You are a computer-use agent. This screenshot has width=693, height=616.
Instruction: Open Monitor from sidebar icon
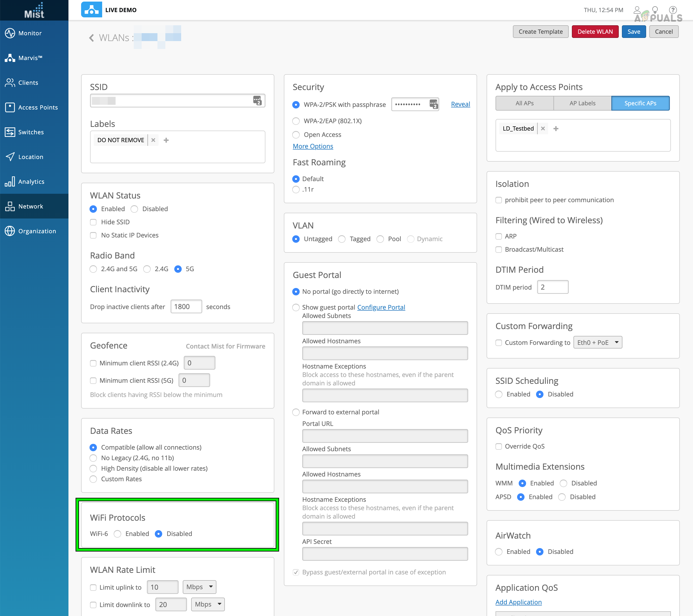10,33
